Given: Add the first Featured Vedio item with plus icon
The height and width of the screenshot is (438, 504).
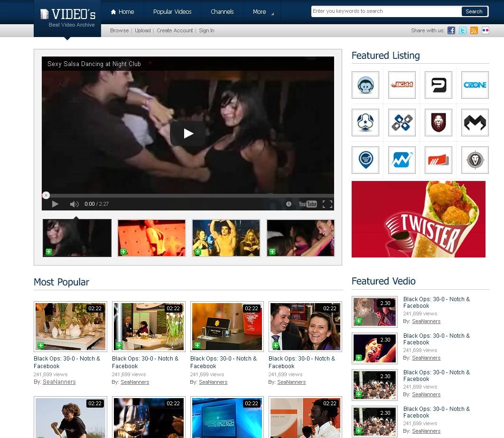Looking at the screenshot, I should [x=359, y=321].
